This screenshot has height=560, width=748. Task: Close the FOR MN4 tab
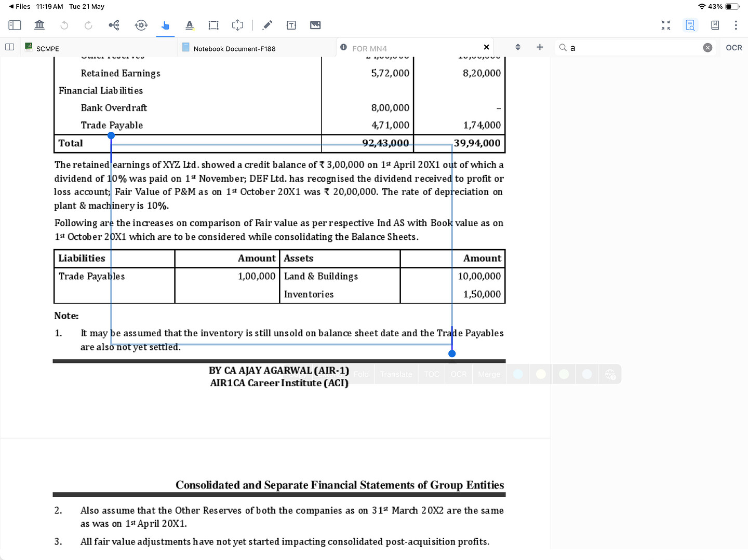tap(486, 47)
